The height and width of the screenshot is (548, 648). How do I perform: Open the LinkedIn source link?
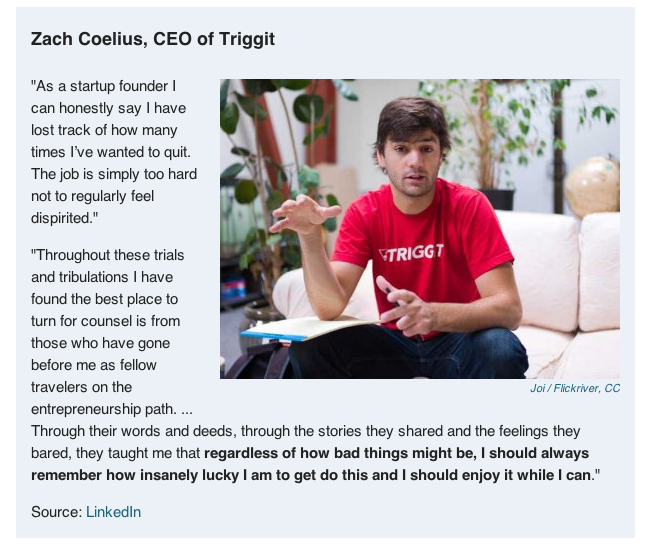(x=113, y=512)
